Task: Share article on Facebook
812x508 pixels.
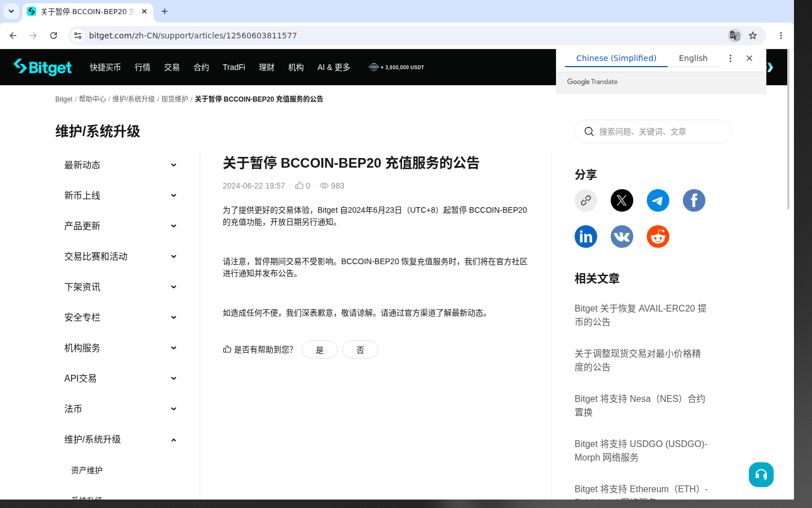Action: 694,200
